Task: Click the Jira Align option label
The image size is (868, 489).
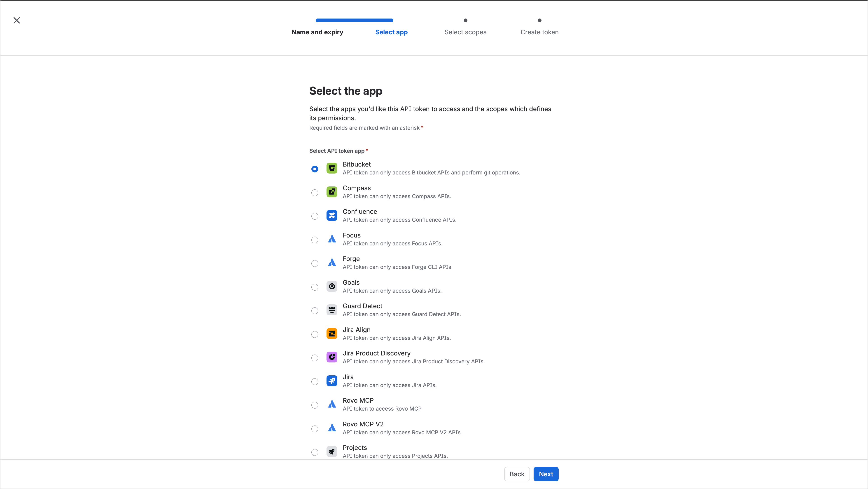Action: [x=357, y=329]
